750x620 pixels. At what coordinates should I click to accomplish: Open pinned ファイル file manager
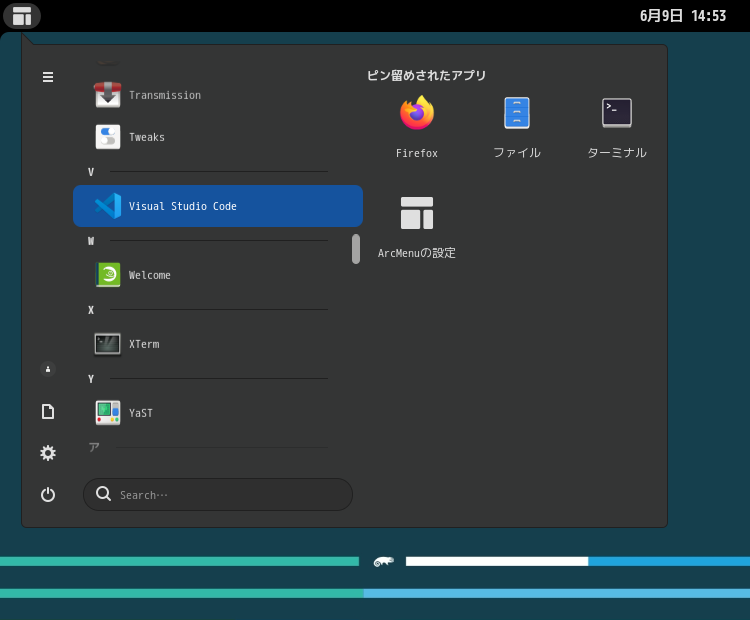click(517, 127)
